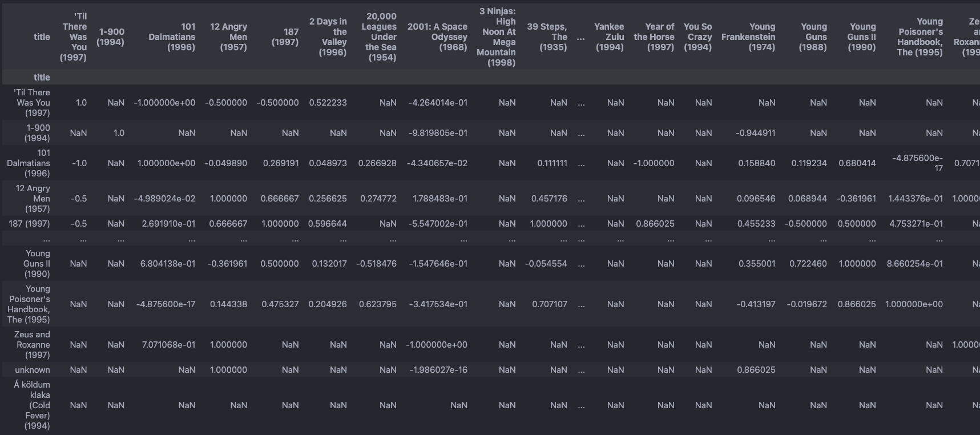This screenshot has width=980, height=435.
Task: Select the '12 Angry Men (1957)' column header
Action: pos(228,37)
